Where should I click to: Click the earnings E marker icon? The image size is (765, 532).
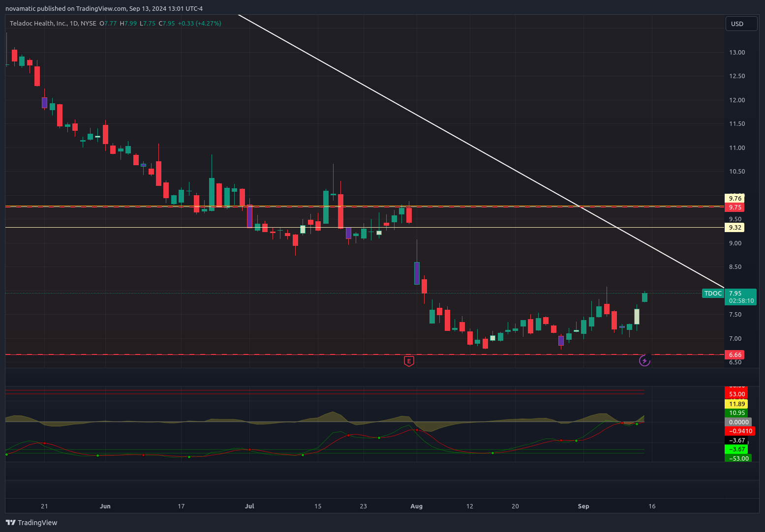tap(409, 361)
